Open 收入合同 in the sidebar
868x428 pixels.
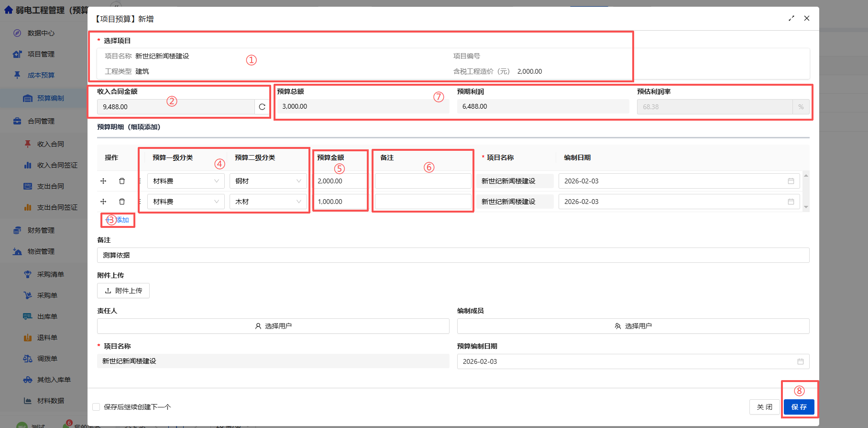click(50, 144)
